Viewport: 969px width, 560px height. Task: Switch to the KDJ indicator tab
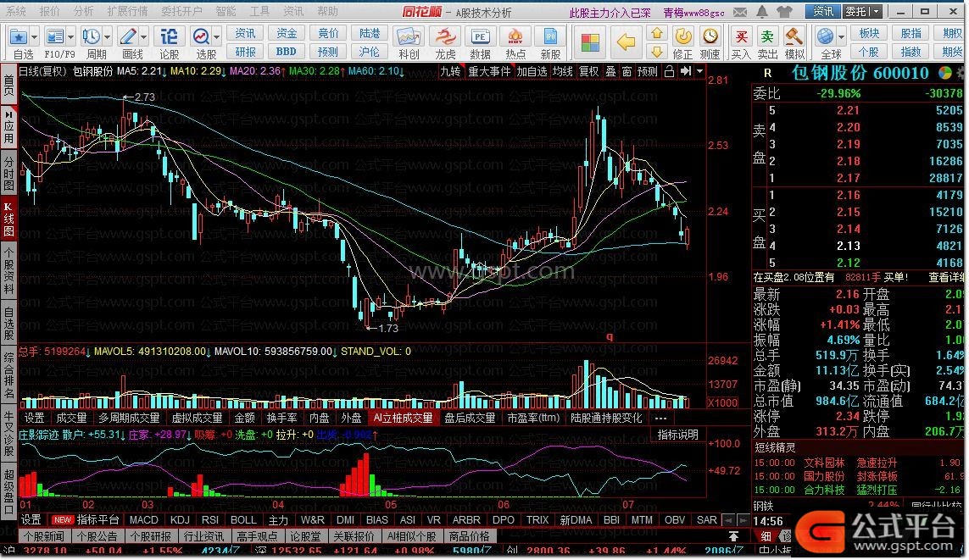(179, 520)
